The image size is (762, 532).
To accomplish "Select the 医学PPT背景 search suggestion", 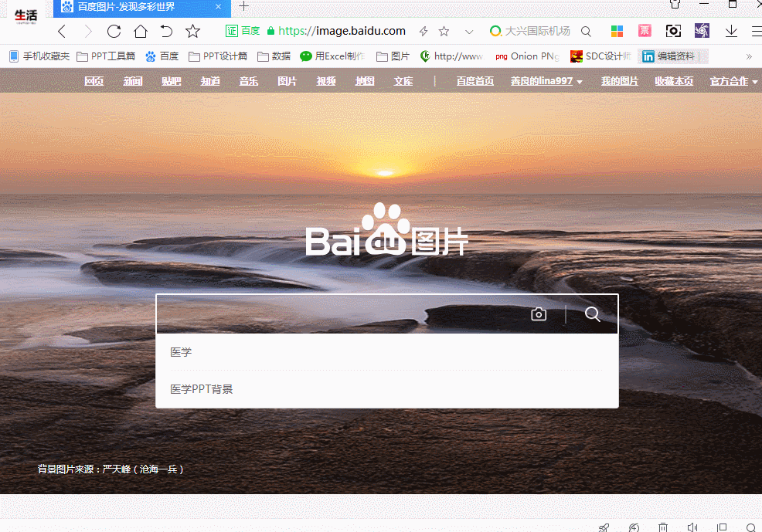I will [x=202, y=389].
